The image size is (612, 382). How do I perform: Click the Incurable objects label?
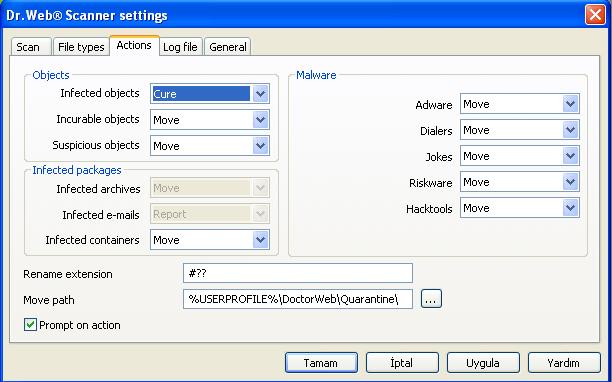pyautogui.click(x=98, y=119)
